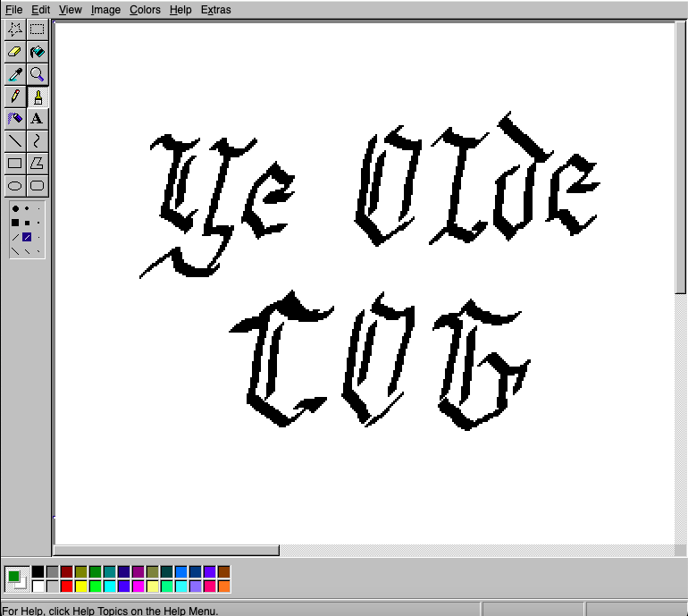Open the Colors menu
This screenshot has height=616, width=688.
point(145,10)
